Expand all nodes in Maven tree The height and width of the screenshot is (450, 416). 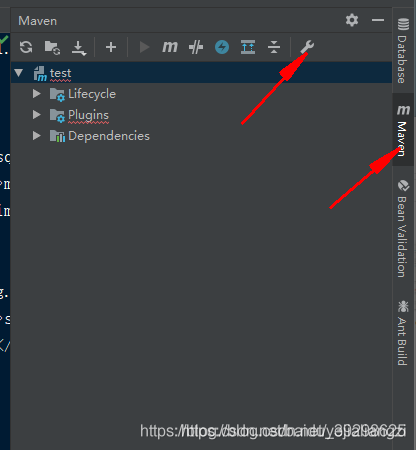tap(248, 47)
